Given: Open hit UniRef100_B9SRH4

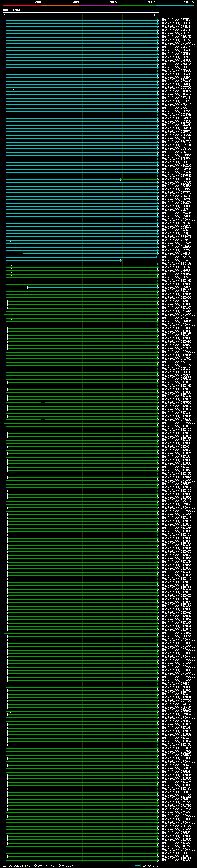Looking at the screenshot, I should pos(176,26).
